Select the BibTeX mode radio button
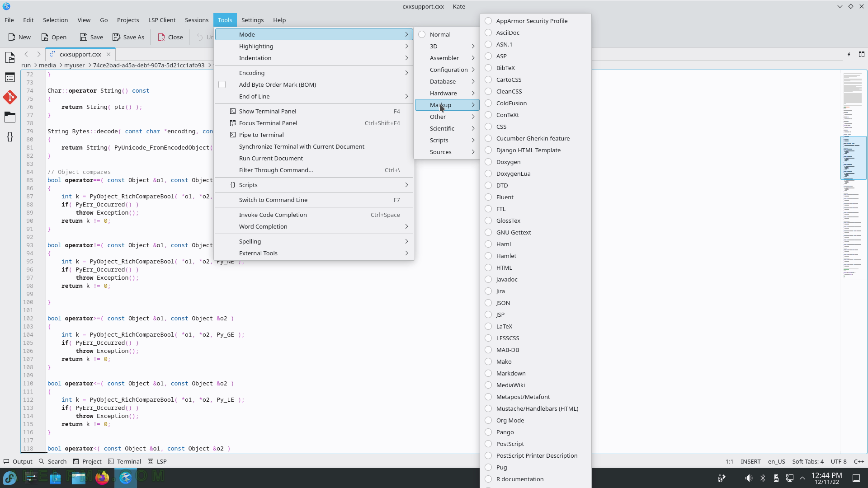Viewport: 868px width, 488px height. [x=488, y=68]
